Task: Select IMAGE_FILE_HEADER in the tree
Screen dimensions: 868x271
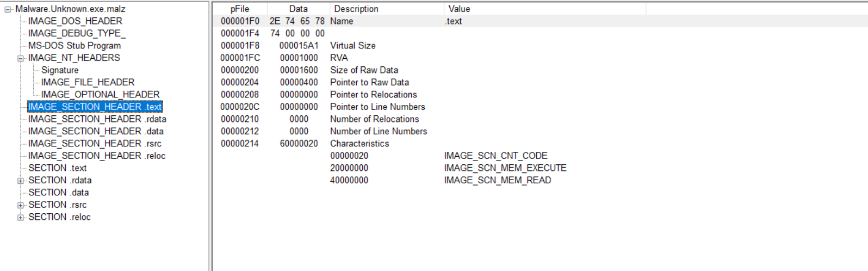Action: [88, 82]
